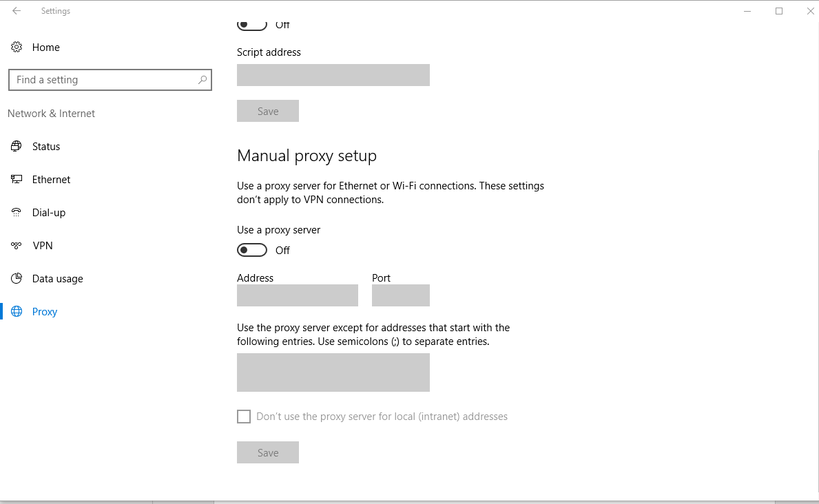The height and width of the screenshot is (504, 819).
Task: Open Home settings page
Action: click(46, 47)
